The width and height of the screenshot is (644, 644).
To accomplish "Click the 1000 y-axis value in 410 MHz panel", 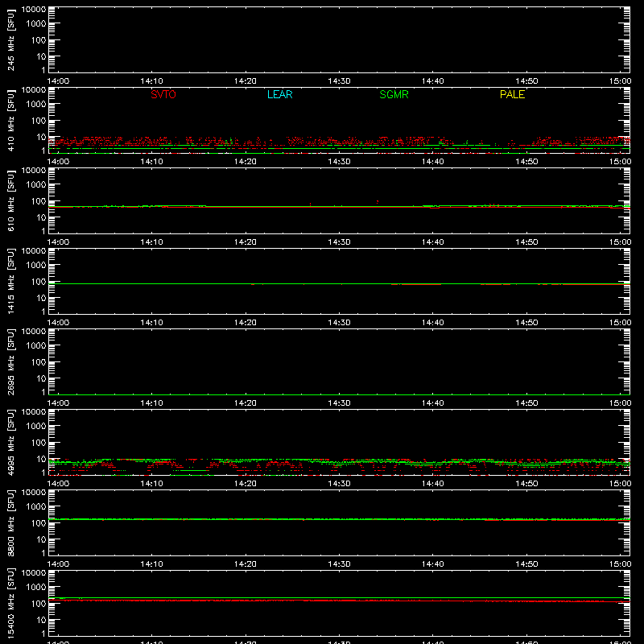I will click(x=36, y=105).
